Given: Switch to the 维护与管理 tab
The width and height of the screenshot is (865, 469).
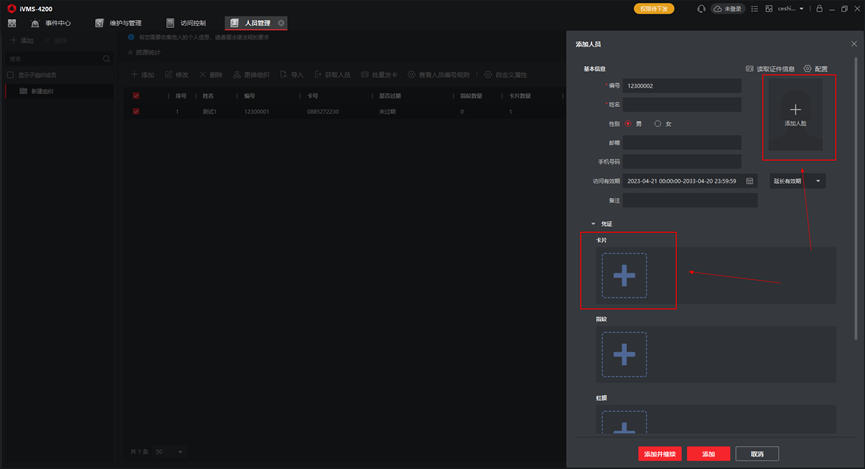Looking at the screenshot, I should coord(118,23).
